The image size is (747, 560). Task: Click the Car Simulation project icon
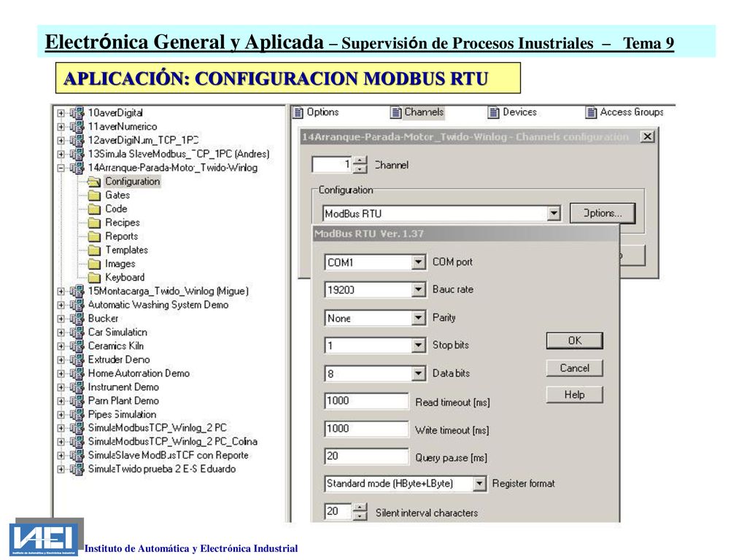coord(77,332)
